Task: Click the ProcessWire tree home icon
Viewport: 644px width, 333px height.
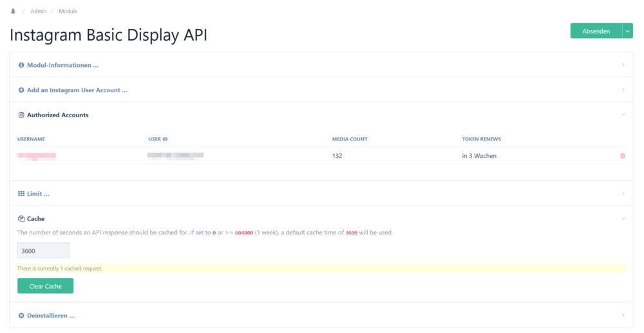Action: pyautogui.click(x=13, y=11)
